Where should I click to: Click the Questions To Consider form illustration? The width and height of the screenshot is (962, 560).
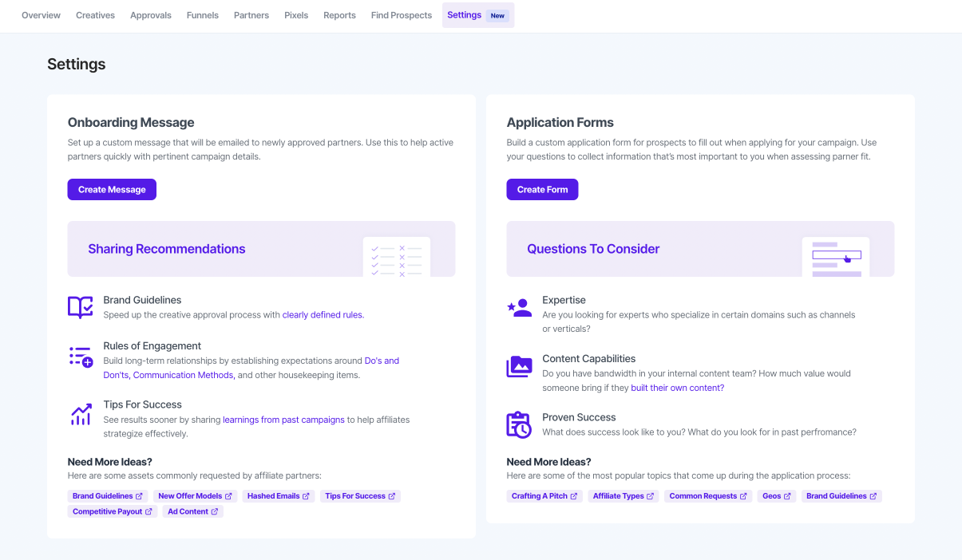835,256
